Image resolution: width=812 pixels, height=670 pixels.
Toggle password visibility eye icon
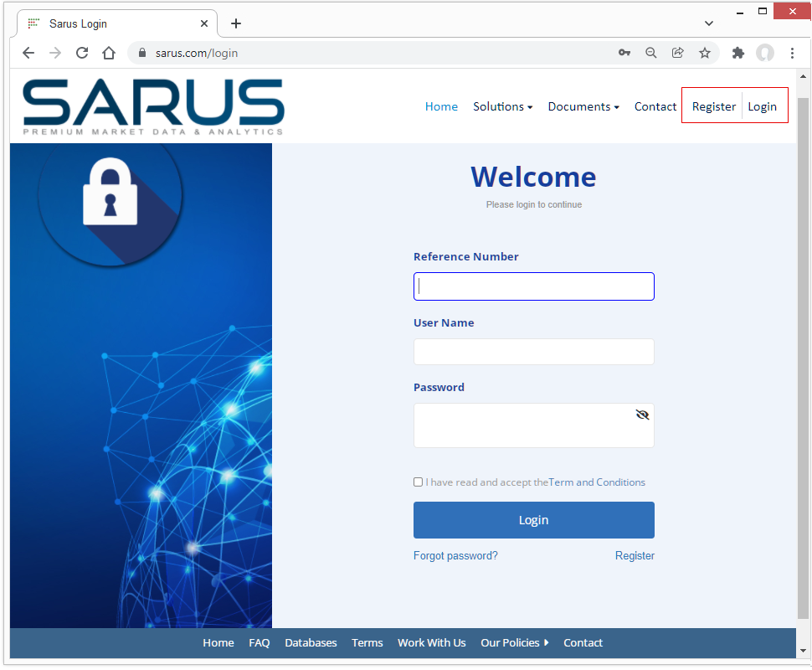642,415
